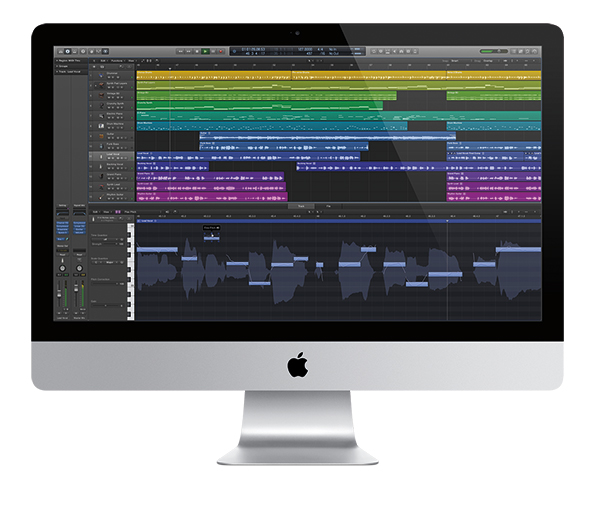Screen dimensions: 600x512
Task: Toggle the Inspector button in control bar
Action: 68,51
